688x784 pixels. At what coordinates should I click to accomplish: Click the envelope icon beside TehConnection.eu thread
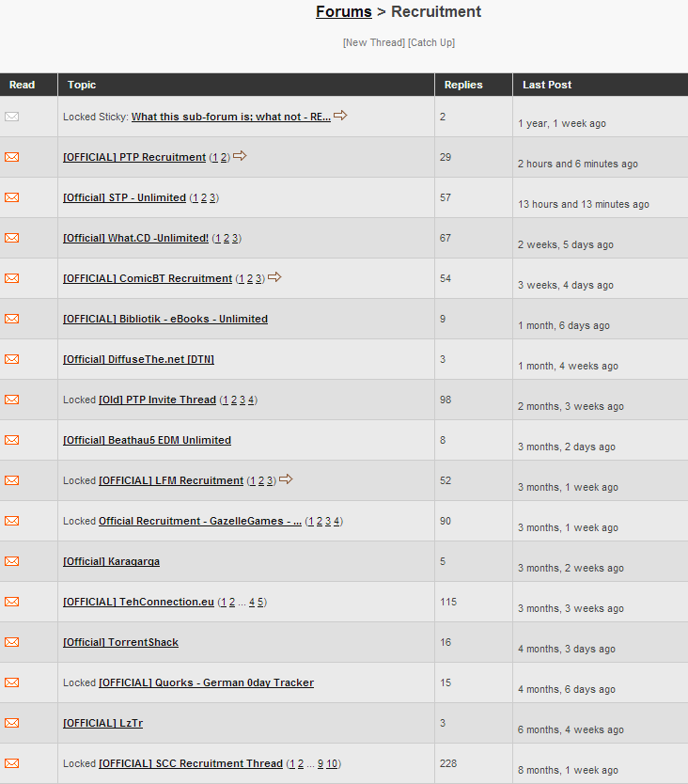12,602
